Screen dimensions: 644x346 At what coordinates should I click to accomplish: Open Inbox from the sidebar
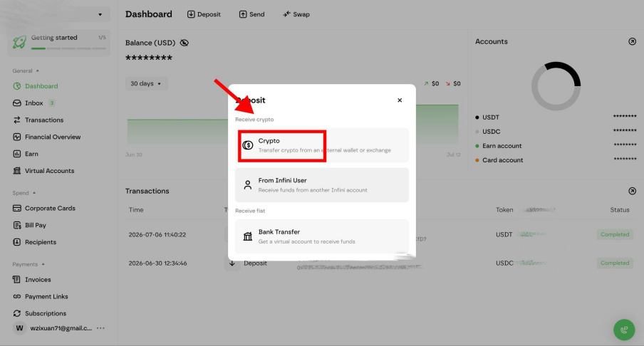pos(33,103)
